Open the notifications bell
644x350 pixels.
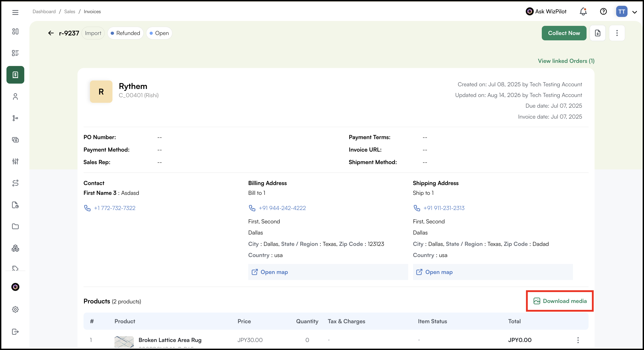point(583,12)
